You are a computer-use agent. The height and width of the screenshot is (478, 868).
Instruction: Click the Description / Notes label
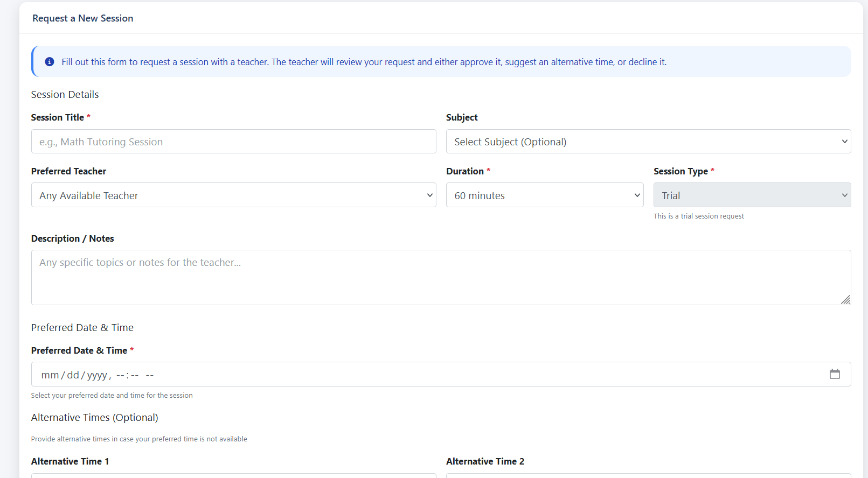73,238
